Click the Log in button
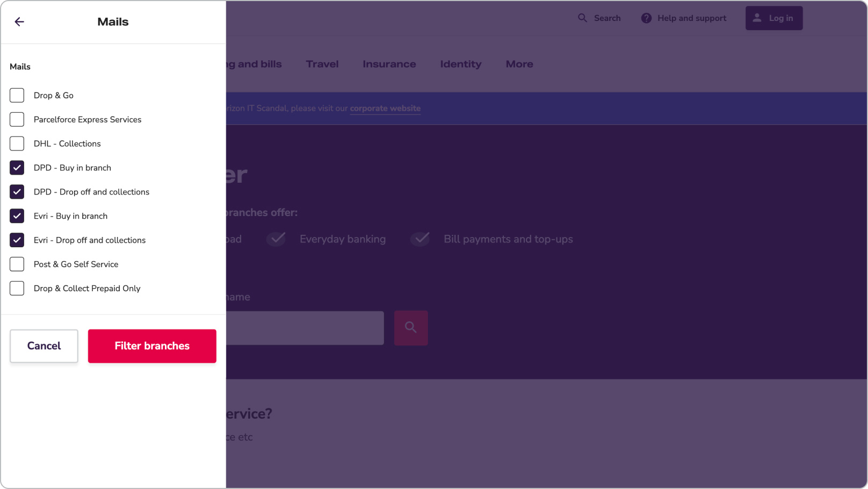The image size is (868, 489). 774,18
